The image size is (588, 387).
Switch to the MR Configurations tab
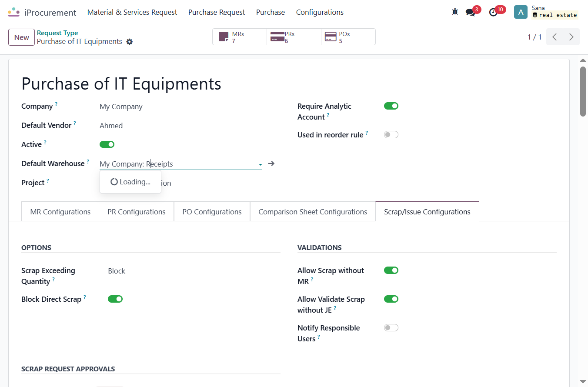(x=60, y=212)
